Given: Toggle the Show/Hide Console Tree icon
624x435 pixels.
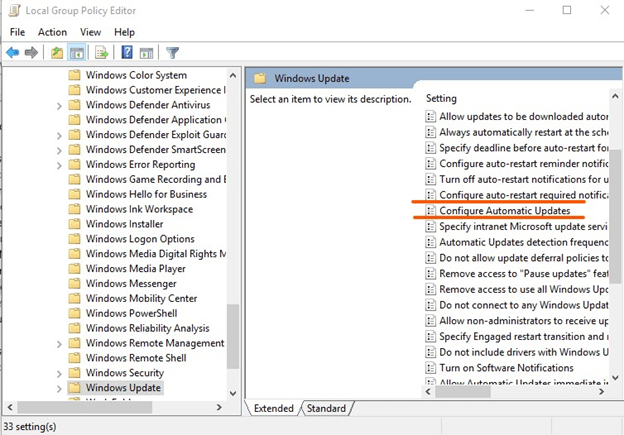Looking at the screenshot, I should click(76, 53).
